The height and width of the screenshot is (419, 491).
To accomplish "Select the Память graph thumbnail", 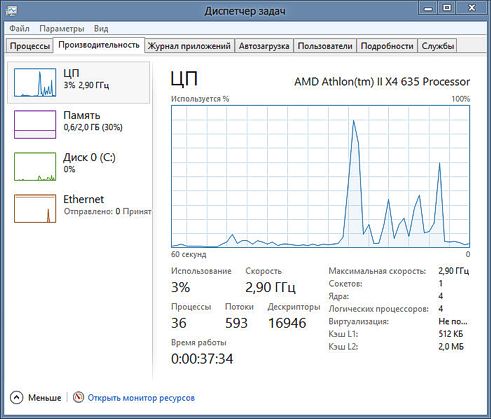I will pos(35,124).
